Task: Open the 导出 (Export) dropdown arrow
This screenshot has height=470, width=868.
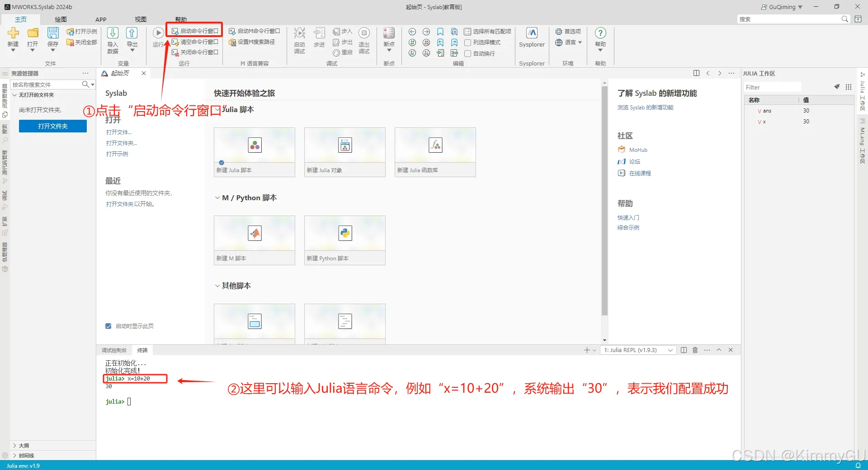Action: (x=132, y=50)
